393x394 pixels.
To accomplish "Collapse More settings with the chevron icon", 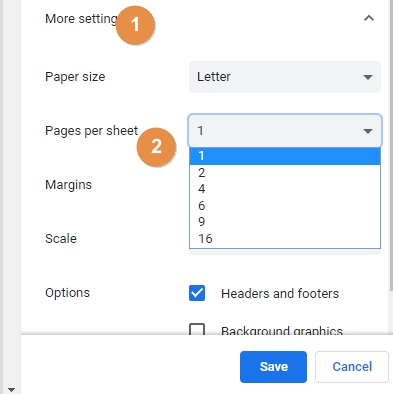I will point(368,18).
